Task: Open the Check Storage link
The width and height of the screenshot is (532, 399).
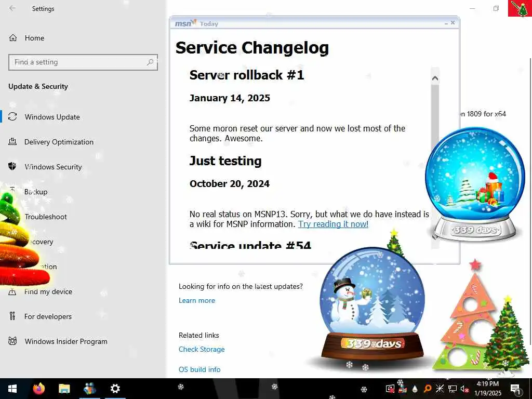Action: (x=202, y=350)
